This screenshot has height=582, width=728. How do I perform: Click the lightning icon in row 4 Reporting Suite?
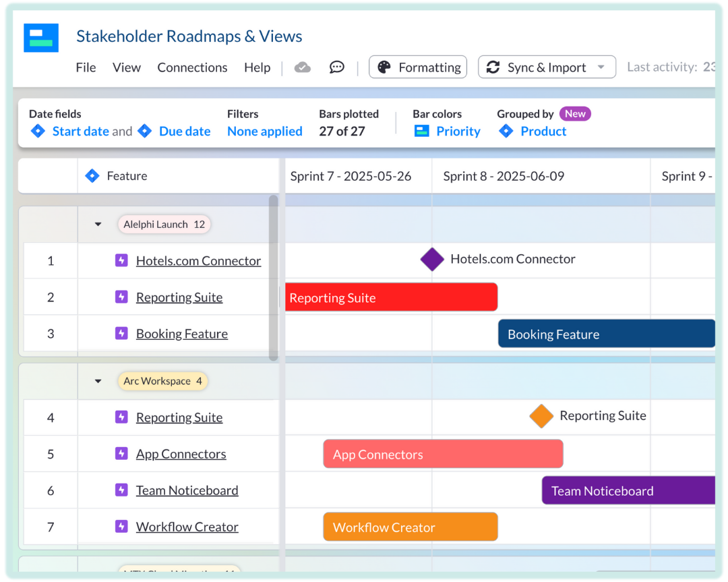[121, 417]
